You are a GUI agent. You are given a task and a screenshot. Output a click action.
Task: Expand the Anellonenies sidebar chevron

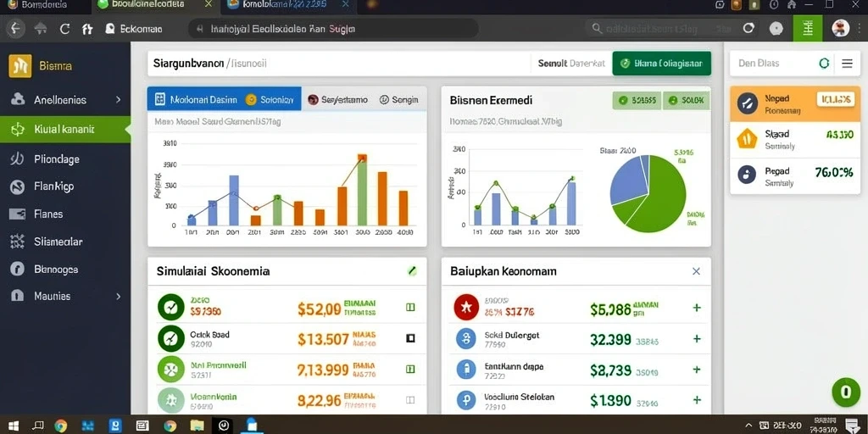(118, 100)
